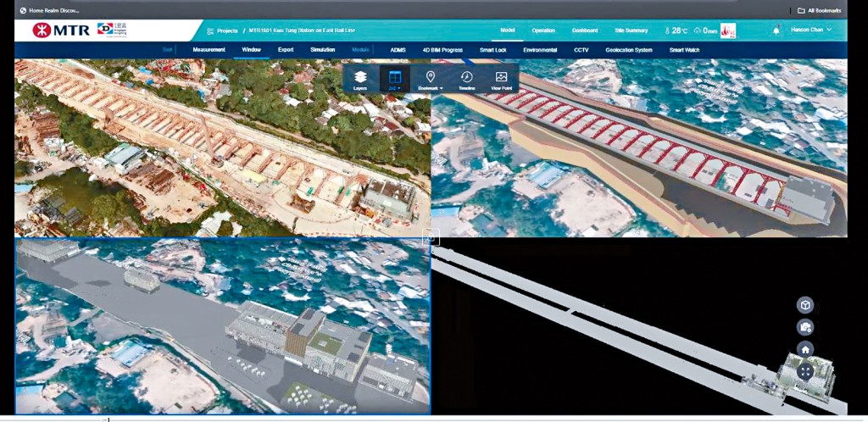Click the center icon between the four viewports
The image size is (868, 422).
tap(431, 238)
